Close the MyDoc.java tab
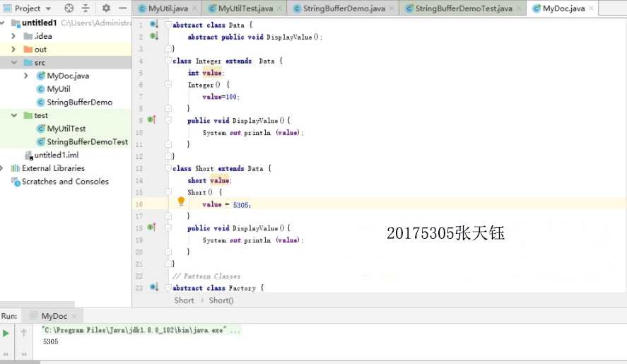 point(591,8)
